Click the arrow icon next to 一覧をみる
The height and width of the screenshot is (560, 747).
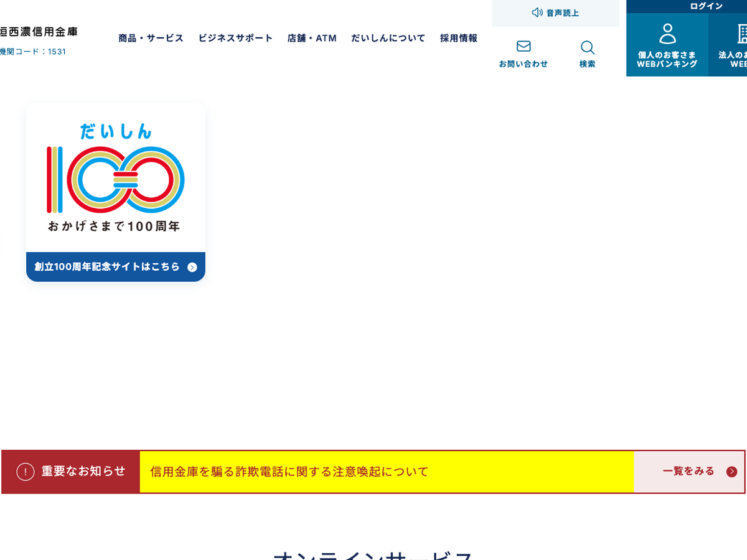click(731, 472)
